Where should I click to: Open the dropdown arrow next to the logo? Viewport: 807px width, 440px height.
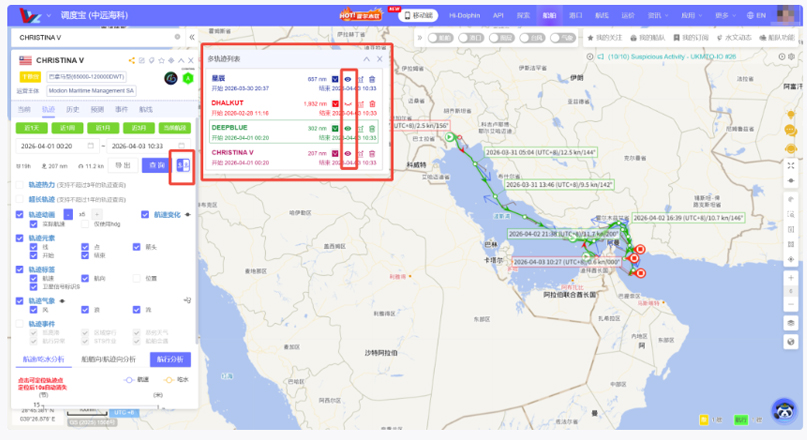point(50,16)
